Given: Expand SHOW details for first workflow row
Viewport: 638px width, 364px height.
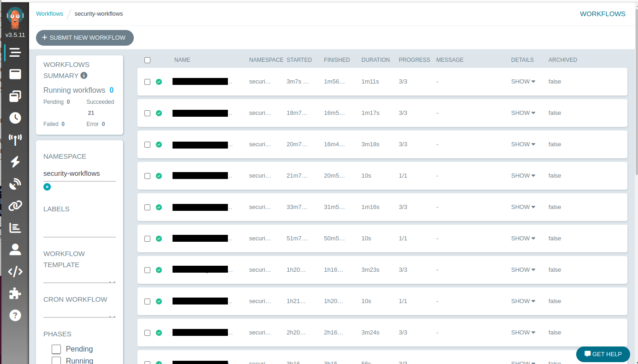Looking at the screenshot, I should (x=523, y=82).
